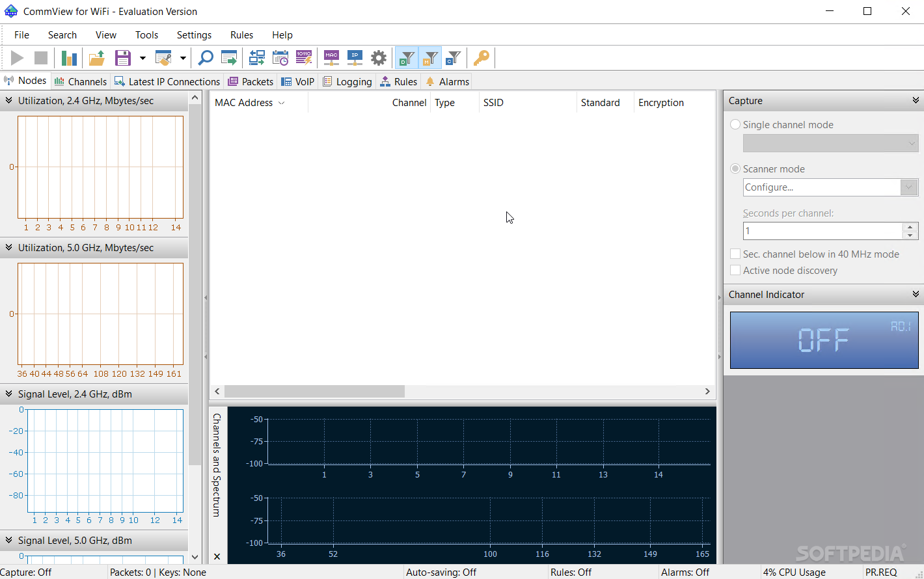This screenshot has height=579, width=924.
Task: Click the OFF channel indicator display
Action: [x=824, y=340]
